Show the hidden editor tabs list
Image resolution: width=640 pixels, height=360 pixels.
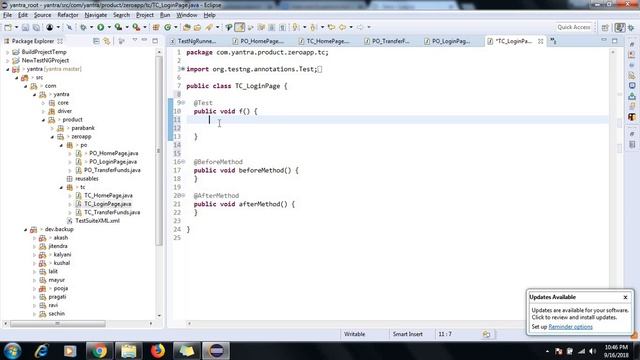pos(553,41)
